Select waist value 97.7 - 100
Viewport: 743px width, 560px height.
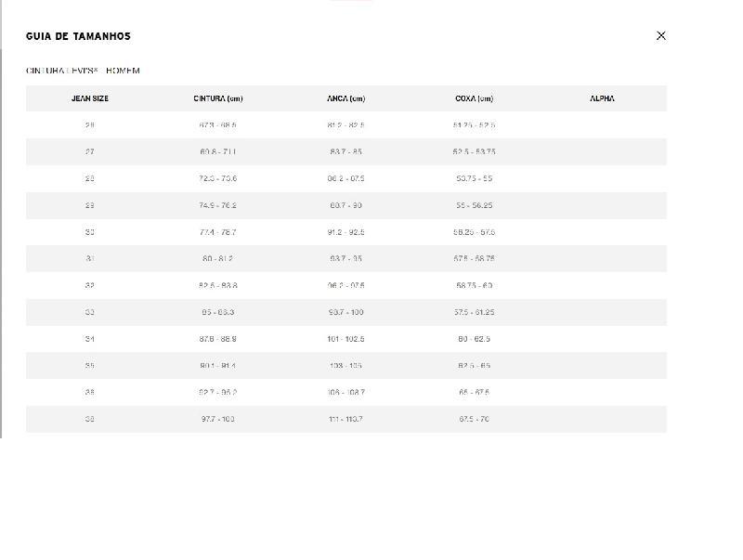[x=218, y=419]
